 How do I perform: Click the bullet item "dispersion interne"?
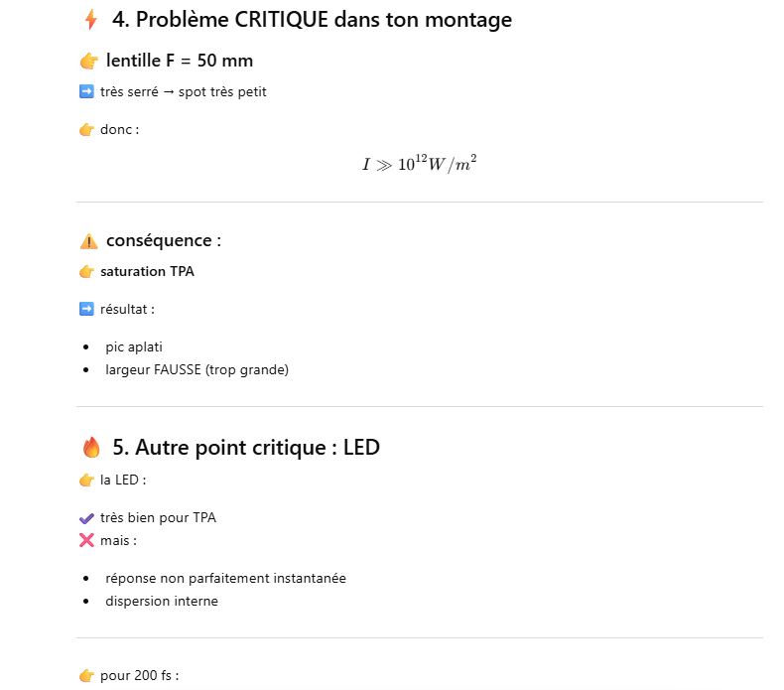click(x=162, y=601)
